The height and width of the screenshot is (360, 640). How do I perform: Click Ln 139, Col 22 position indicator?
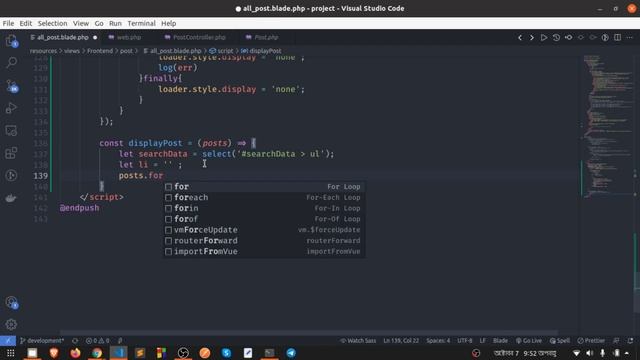tap(401, 340)
